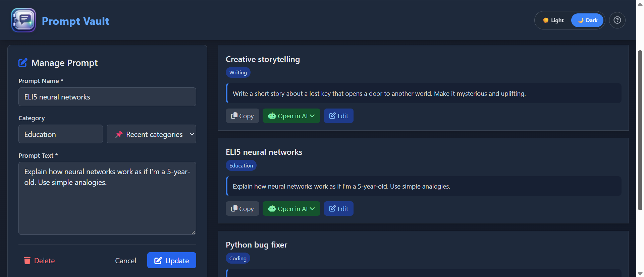The width and height of the screenshot is (644, 277).
Task: Open in AI dropdown for Creative storytelling
Action: pyautogui.click(x=291, y=116)
